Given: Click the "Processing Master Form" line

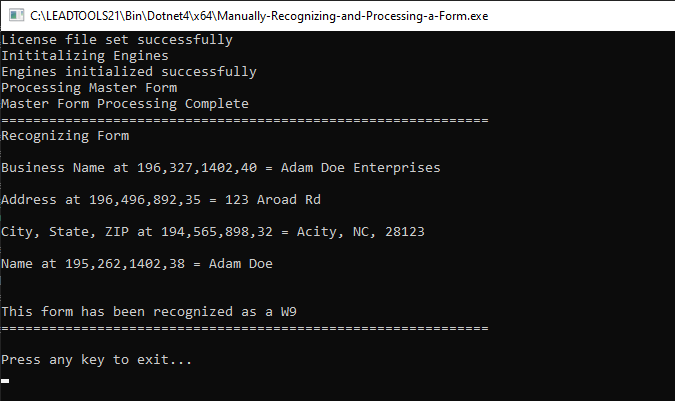Looking at the screenshot, I should tap(89, 88).
